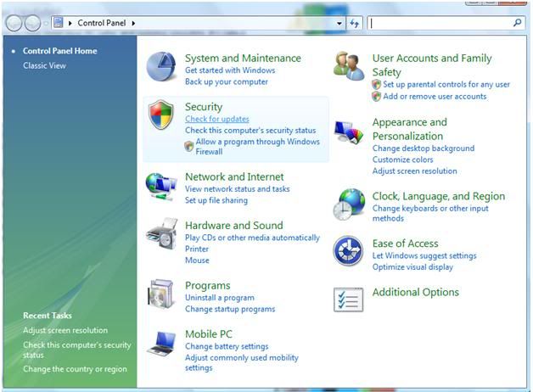Click Allow a program through Windows Firewall

[257, 147]
